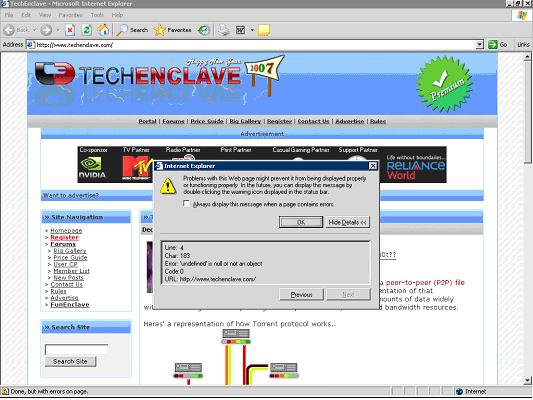The width and height of the screenshot is (533, 400).
Task: Click the Edit document icon
Action: tap(241, 30)
